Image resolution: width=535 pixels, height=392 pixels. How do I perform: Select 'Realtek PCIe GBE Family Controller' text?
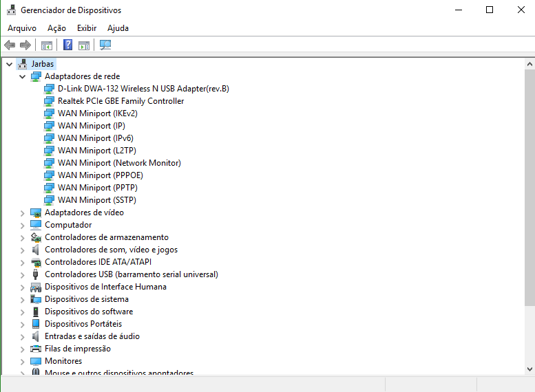pos(120,101)
